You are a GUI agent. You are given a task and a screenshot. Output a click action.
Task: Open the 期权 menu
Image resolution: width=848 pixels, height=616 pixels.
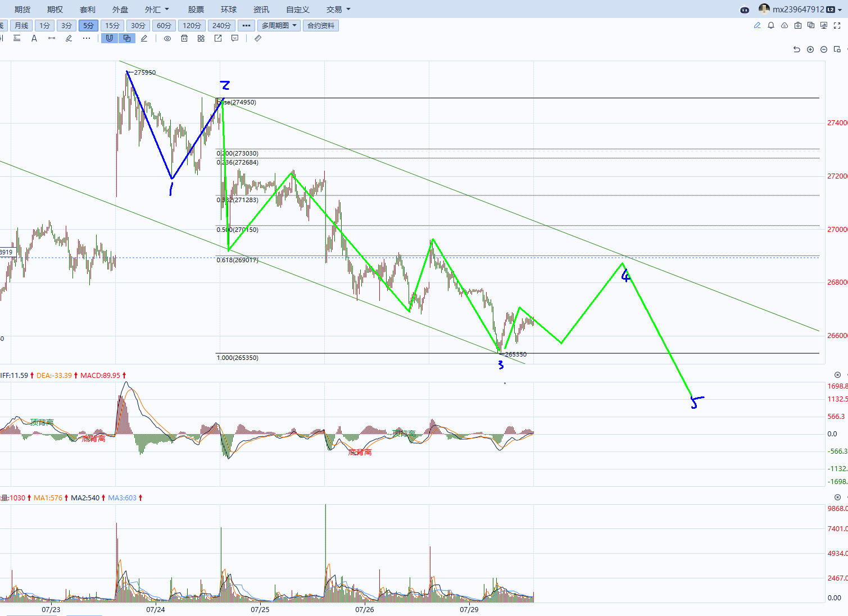(55, 10)
